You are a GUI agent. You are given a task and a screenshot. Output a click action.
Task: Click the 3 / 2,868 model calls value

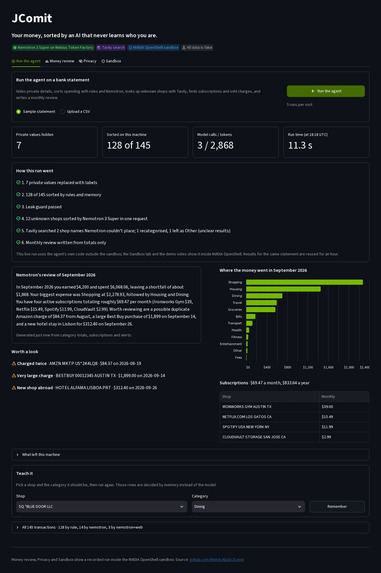click(x=216, y=145)
